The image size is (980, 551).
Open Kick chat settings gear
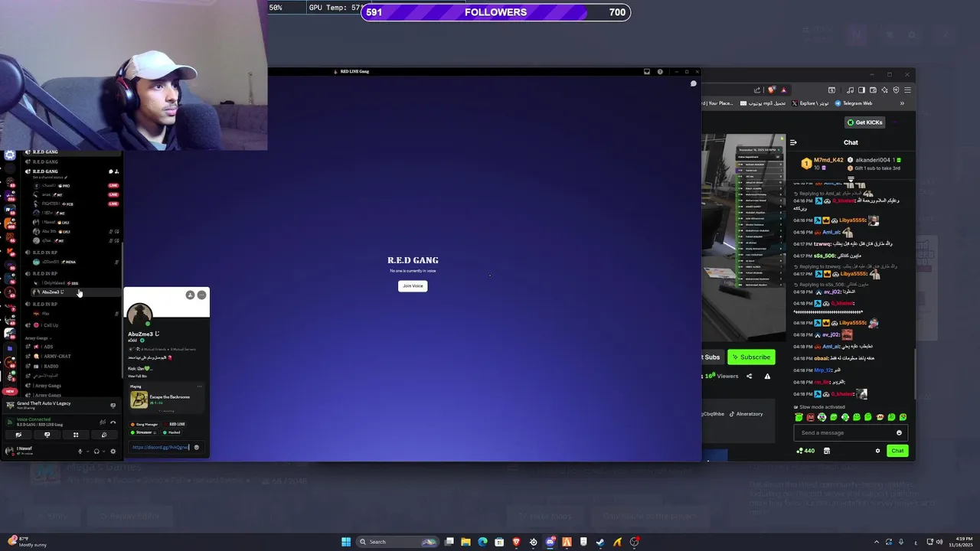pyautogui.click(x=878, y=451)
